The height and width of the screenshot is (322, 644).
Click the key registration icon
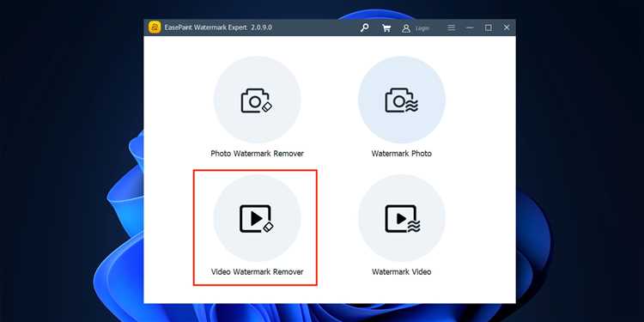pos(364,27)
